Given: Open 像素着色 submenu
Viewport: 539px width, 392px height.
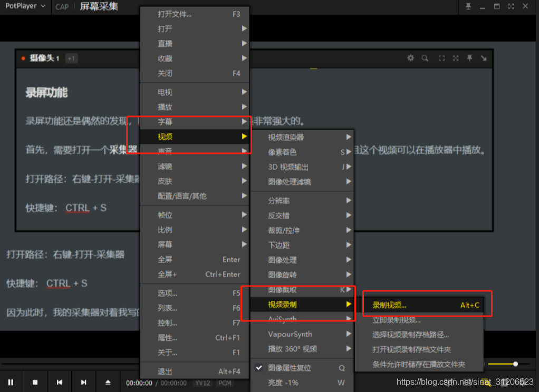Looking at the screenshot, I should (302, 152).
